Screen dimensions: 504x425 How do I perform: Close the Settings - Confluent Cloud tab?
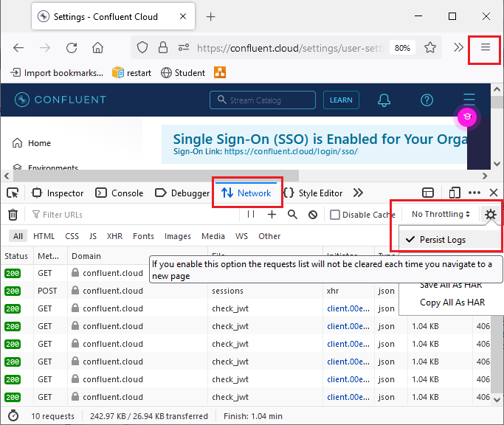pos(183,16)
